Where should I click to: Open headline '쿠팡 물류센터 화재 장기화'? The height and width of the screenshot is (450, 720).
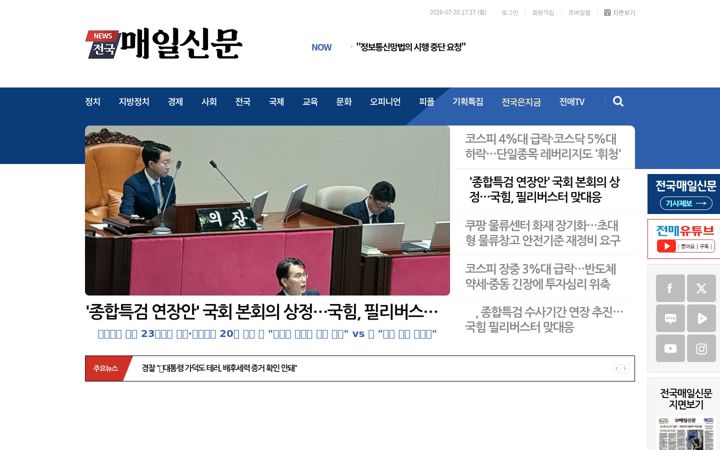point(543,233)
